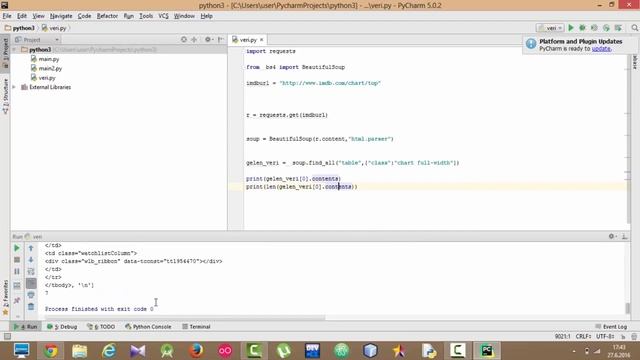Toggle soft-wrap in the Run console

coord(31,271)
